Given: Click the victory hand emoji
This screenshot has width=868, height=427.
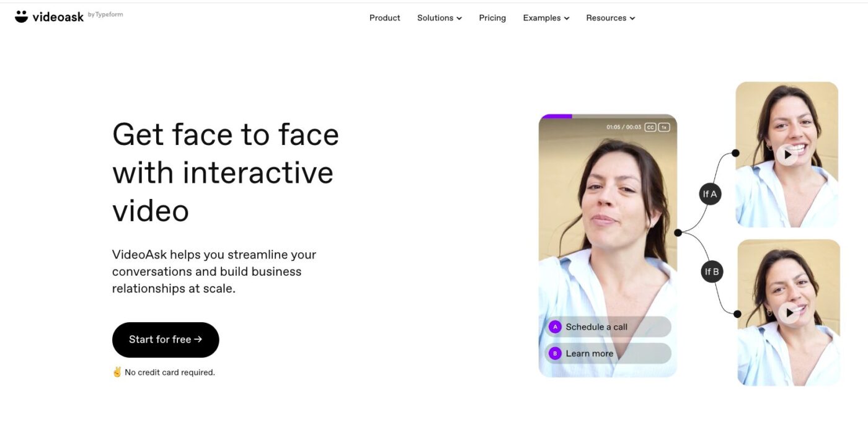Looking at the screenshot, I should 117,372.
